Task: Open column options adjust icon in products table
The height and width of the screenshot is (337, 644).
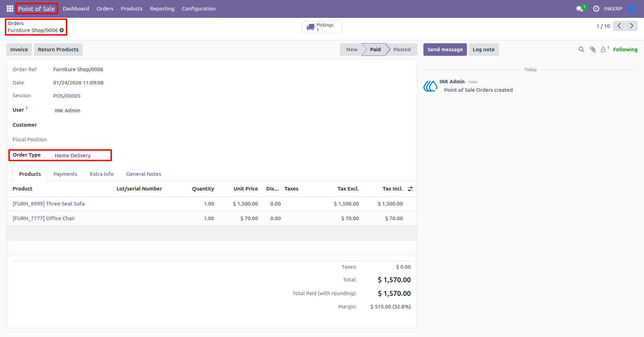Action: [410, 189]
